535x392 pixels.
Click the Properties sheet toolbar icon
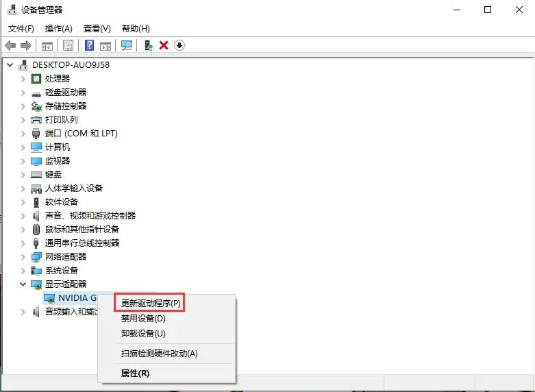(x=69, y=45)
